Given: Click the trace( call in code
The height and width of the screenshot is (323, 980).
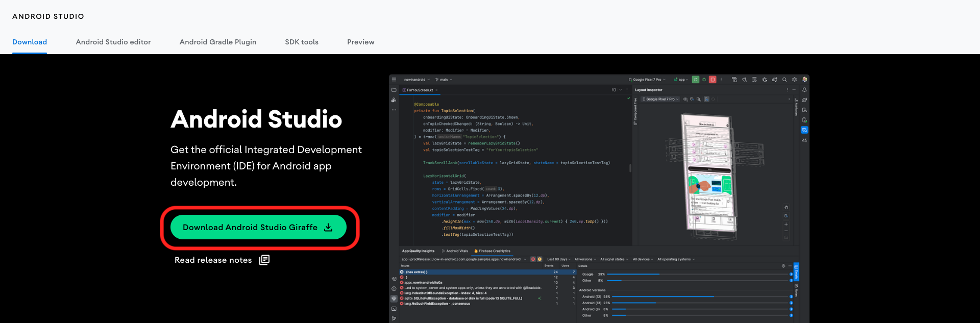Looking at the screenshot, I should click(430, 137).
